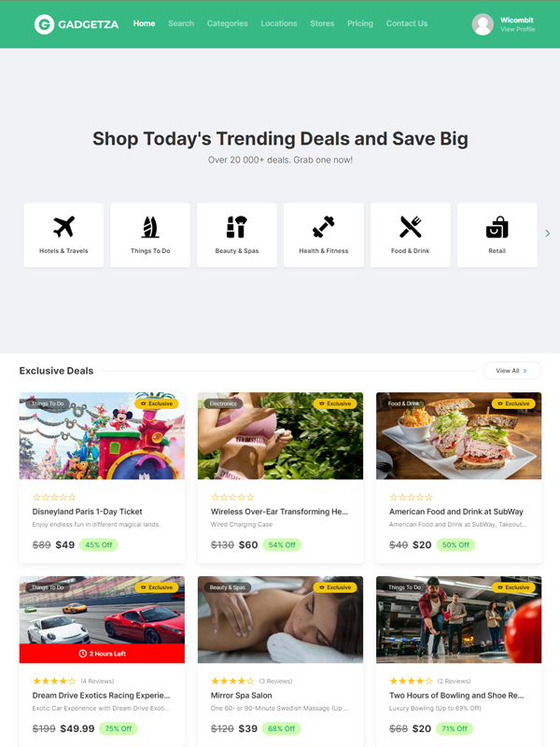Open the Retail shopping bag category
Image resolution: width=560 pixels, height=747 pixels.
(x=497, y=235)
